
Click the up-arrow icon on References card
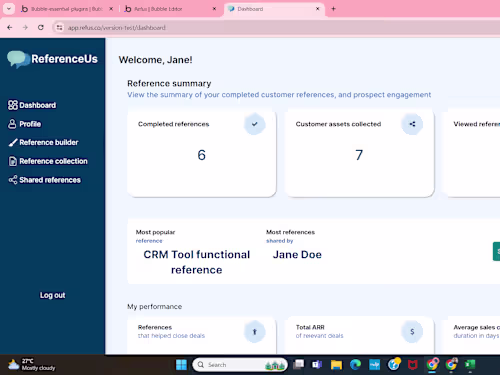click(255, 332)
